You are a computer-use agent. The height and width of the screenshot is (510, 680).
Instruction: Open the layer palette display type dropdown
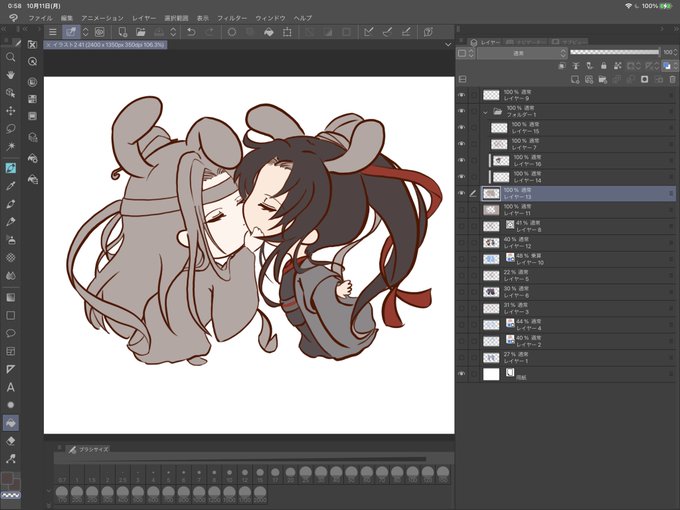point(466,53)
